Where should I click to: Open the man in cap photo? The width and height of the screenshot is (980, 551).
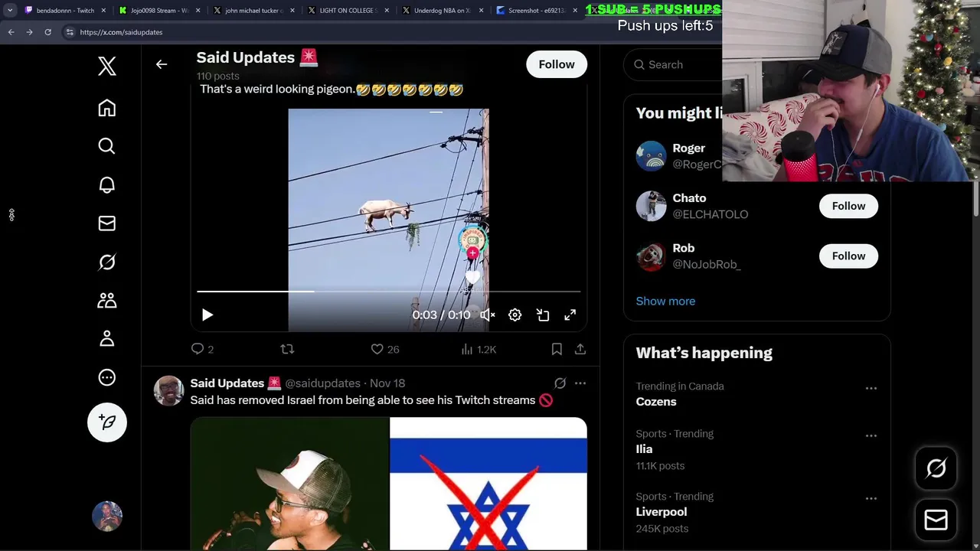(x=289, y=484)
